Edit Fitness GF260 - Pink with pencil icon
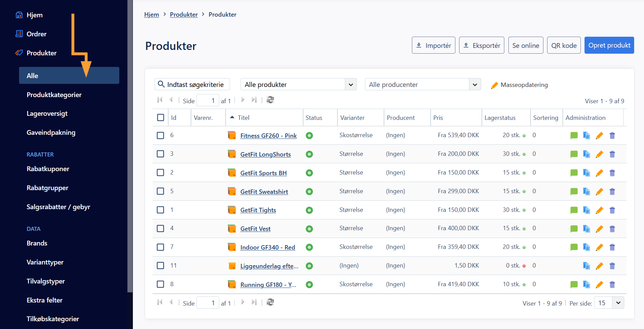The image size is (644, 329). tap(599, 135)
